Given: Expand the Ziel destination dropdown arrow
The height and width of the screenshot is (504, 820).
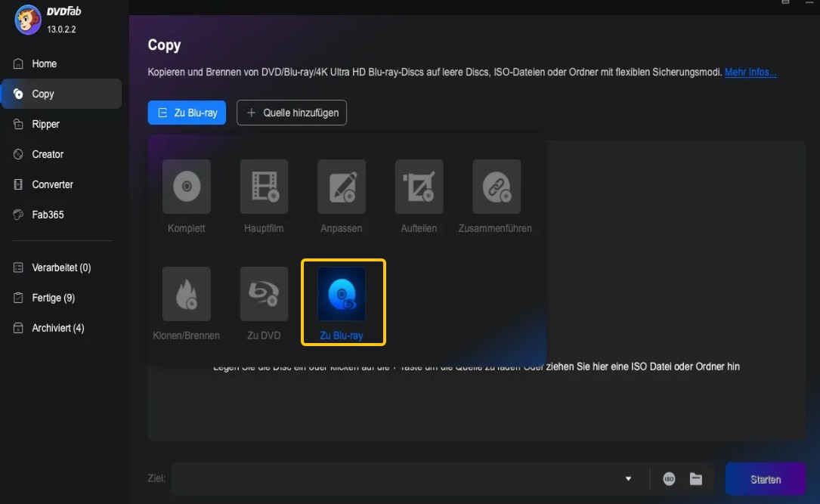Looking at the screenshot, I should click(x=629, y=479).
